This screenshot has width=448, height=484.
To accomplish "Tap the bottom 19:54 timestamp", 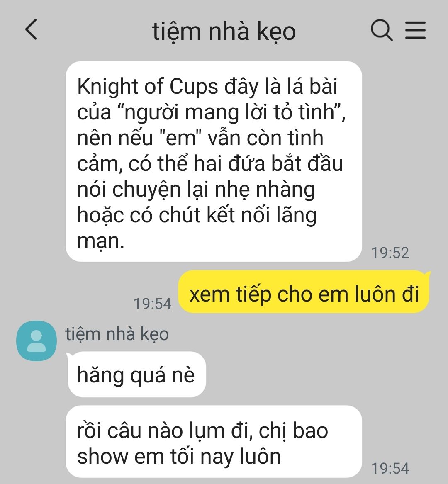I will (x=390, y=468).
